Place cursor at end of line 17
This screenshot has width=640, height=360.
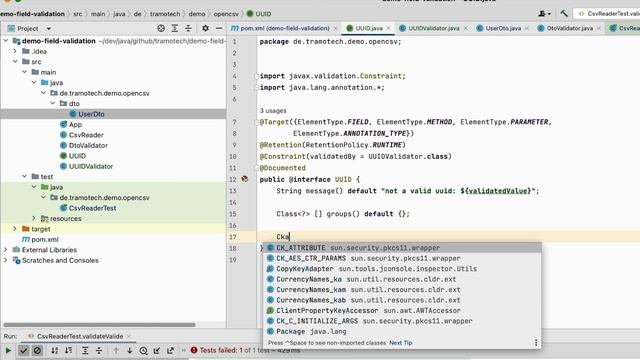(290, 237)
